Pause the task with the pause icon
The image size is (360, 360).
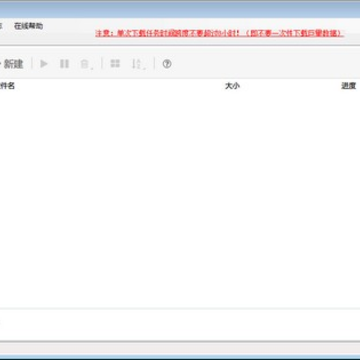point(64,64)
